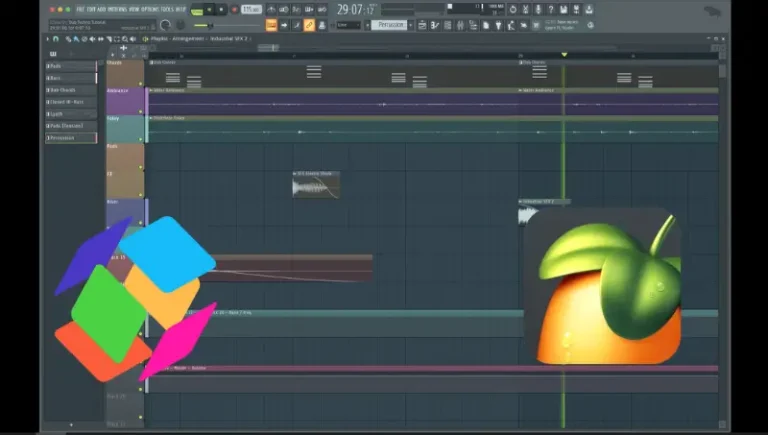The image size is (768, 435).
Task: Toggle orange multilink controllers icon
Action: 309,25
